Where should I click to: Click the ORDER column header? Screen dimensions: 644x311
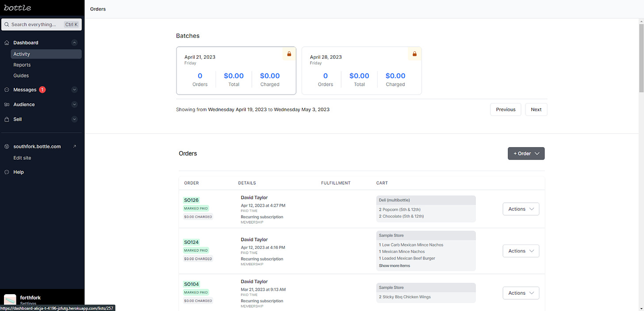192,183
